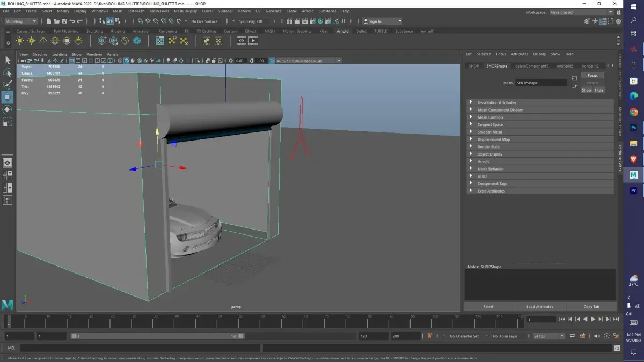Click the Focus button
Screen dimensions: 644x362
coord(592,76)
